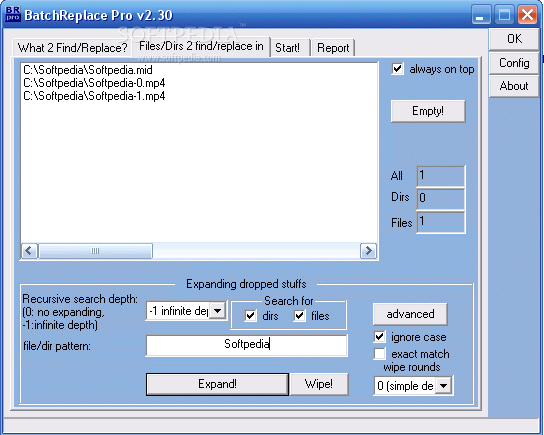Click the Empty! button

point(428,111)
